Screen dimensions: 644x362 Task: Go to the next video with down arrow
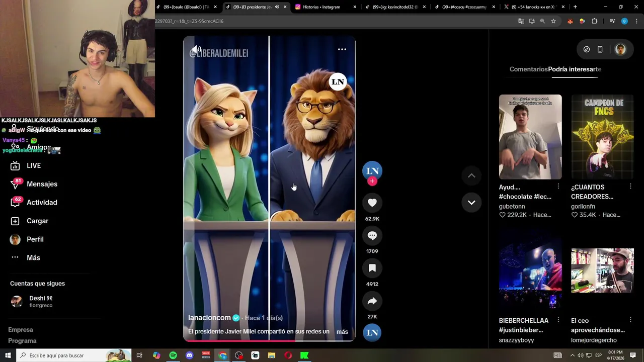[471, 202]
